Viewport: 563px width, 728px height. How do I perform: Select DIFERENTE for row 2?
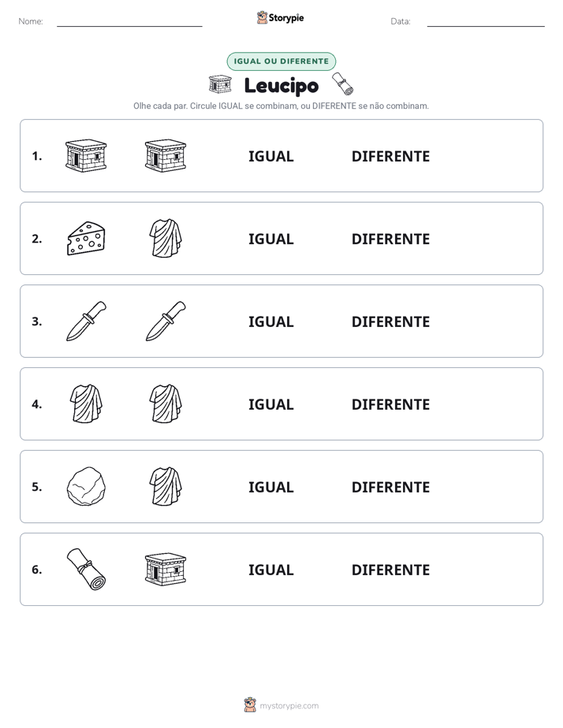pos(390,239)
